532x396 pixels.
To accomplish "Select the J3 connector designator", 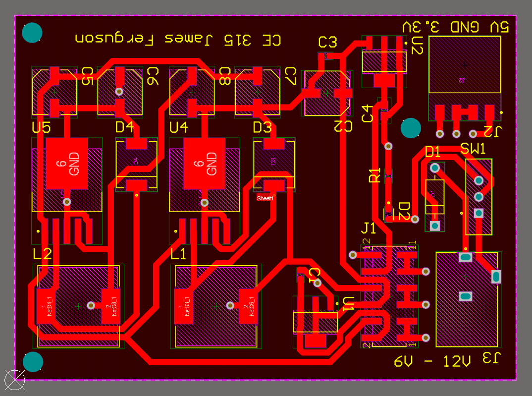I will 491,358.
